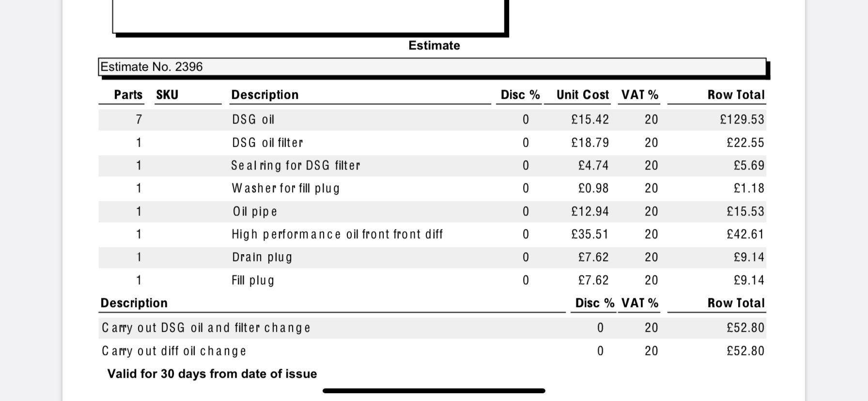Click the Unit Cost column header
868x401 pixels.
point(582,95)
